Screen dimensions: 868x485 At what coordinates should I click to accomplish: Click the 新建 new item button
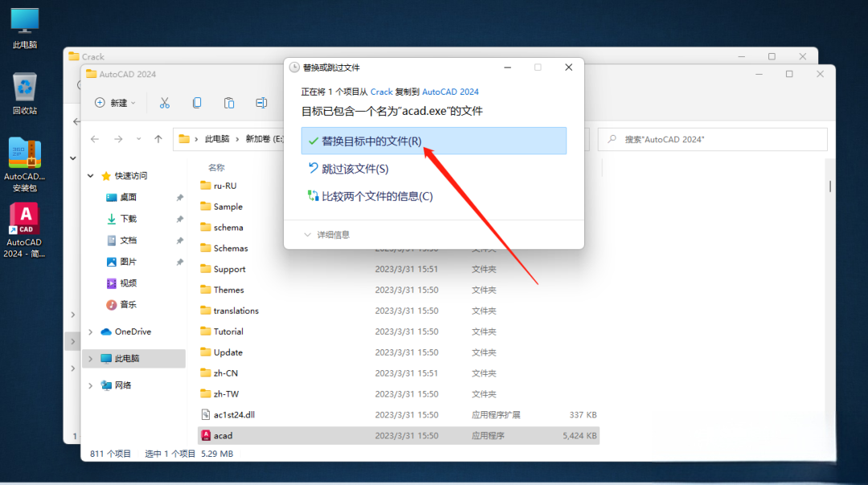(115, 103)
